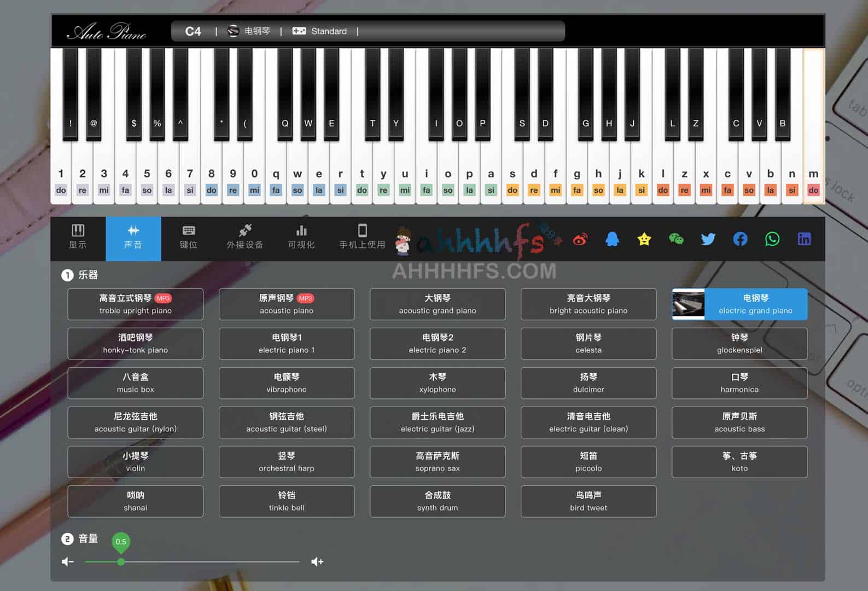
Task: Share via the Twitter bird icon
Action: (x=708, y=239)
